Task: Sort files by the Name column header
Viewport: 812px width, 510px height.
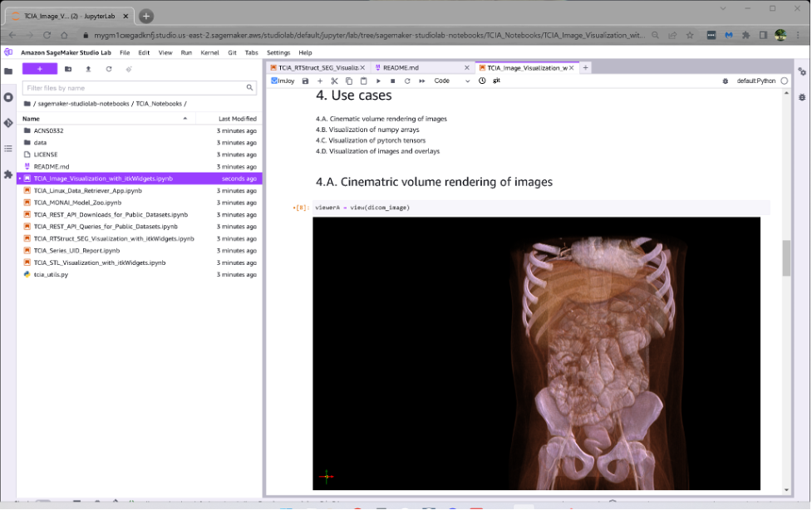Action: 32,119
